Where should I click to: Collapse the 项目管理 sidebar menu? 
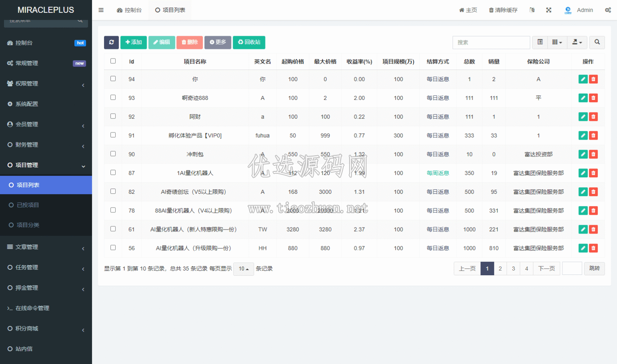click(46, 165)
